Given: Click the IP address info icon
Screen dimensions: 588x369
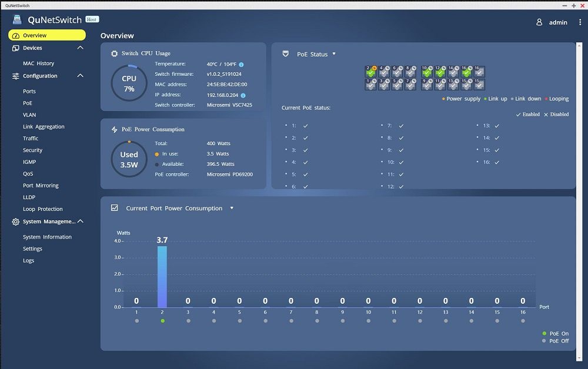Looking at the screenshot, I should 243,96.
